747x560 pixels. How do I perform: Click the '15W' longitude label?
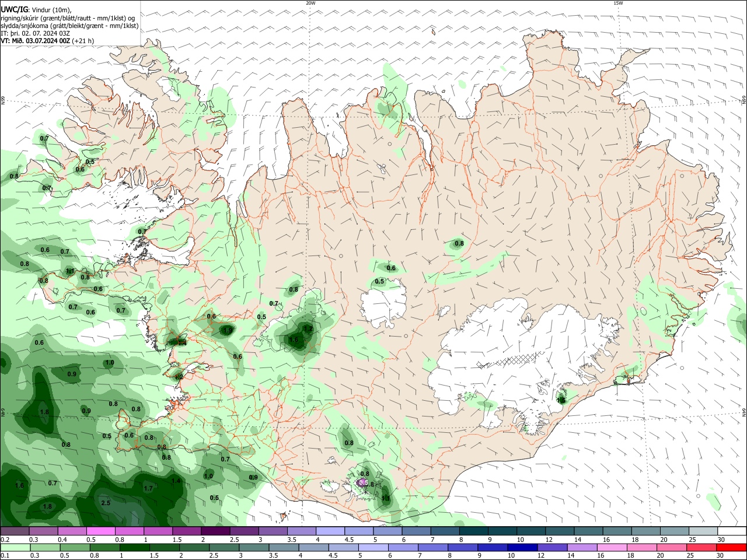618,3
